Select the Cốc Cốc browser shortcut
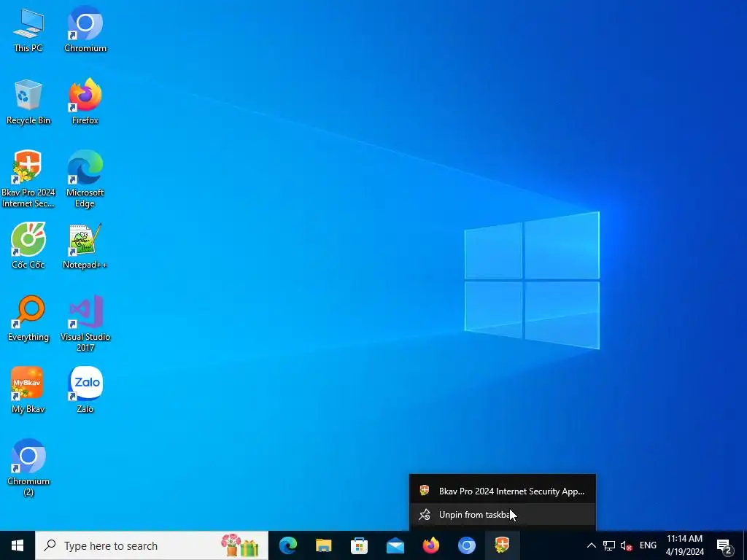 [x=28, y=246]
